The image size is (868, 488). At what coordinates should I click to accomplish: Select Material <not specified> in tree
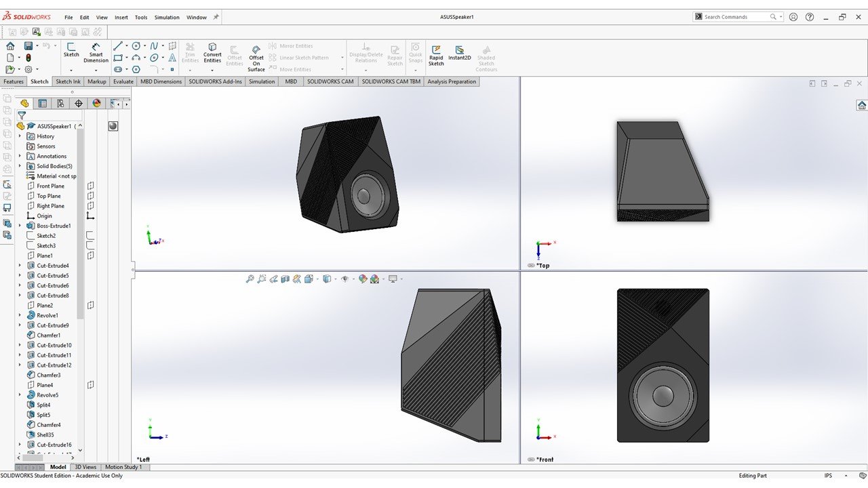51,176
